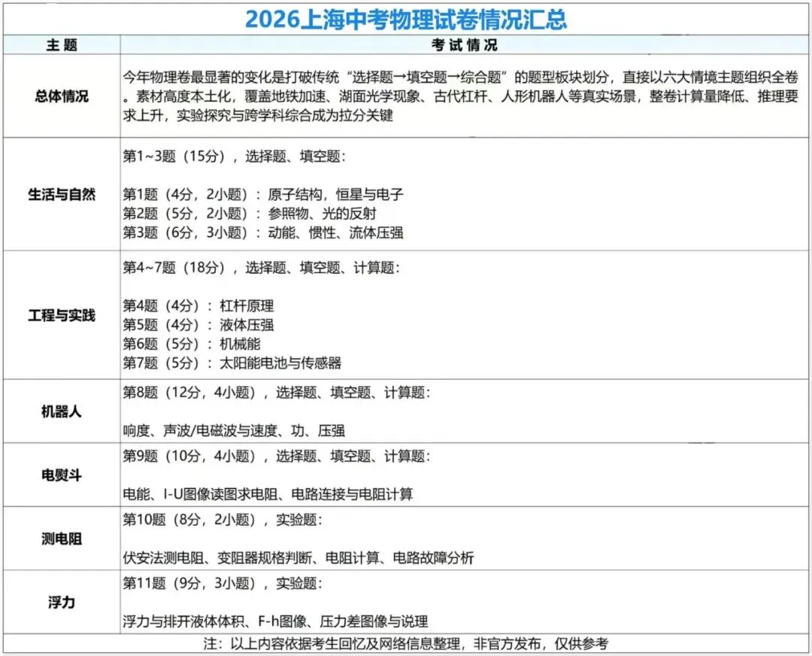Screen dimensions: 812x656
Task: Click the line 第2题 参照物、光的反射
Action: click(250, 214)
